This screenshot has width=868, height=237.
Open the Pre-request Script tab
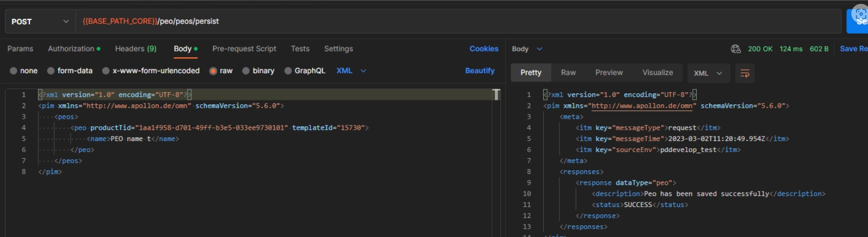[x=244, y=49]
